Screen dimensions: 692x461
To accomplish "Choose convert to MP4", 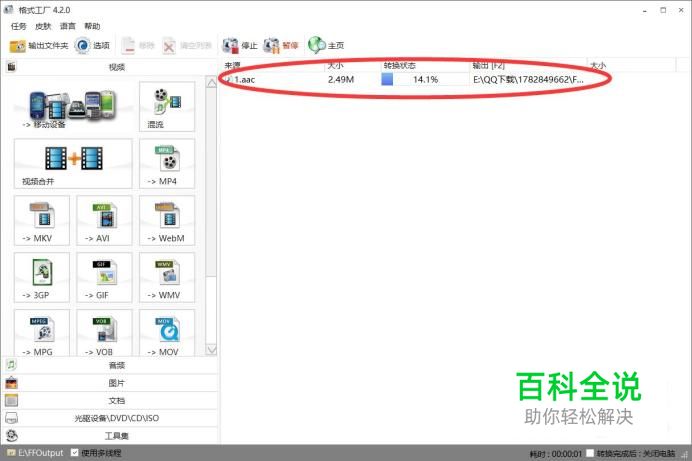I will click(167, 164).
